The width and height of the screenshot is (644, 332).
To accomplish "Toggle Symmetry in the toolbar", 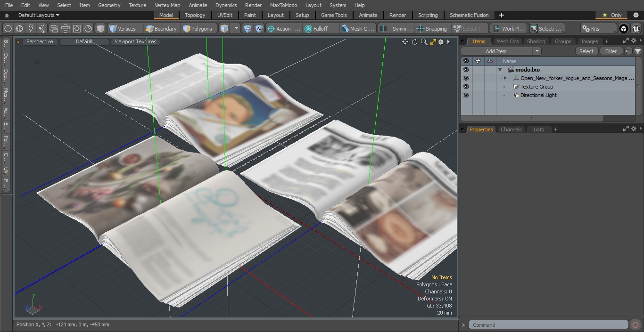I will (x=397, y=29).
